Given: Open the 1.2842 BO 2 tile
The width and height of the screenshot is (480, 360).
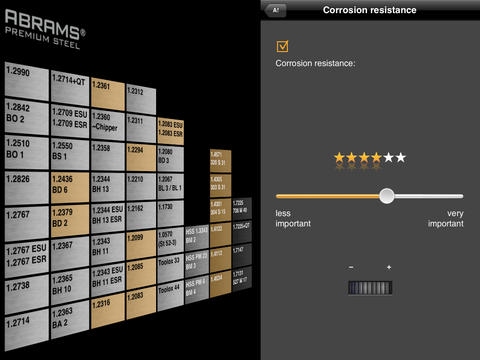Looking at the screenshot, I should tap(27, 117).
